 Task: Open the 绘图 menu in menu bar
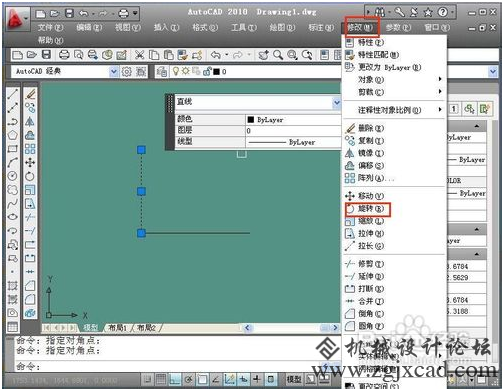pyautogui.click(x=282, y=27)
